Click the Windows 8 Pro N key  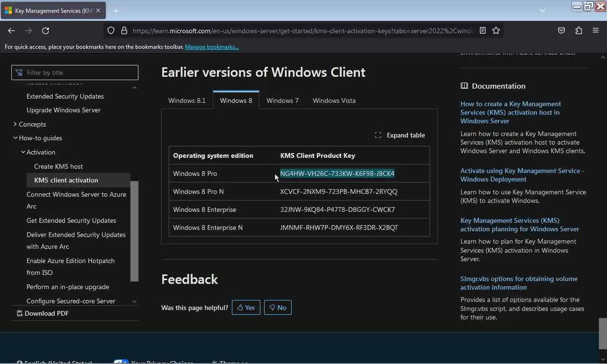339,191
